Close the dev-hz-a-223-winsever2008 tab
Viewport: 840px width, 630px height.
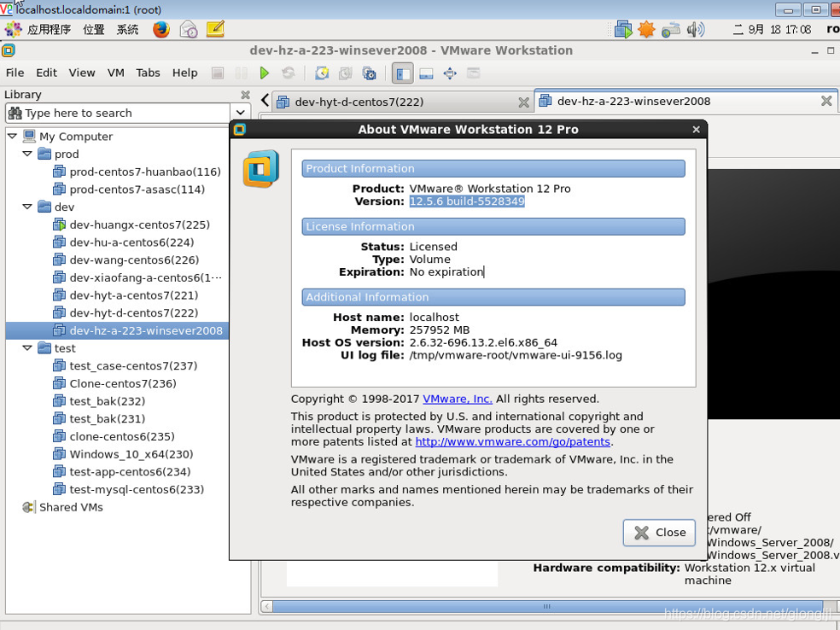(826, 101)
